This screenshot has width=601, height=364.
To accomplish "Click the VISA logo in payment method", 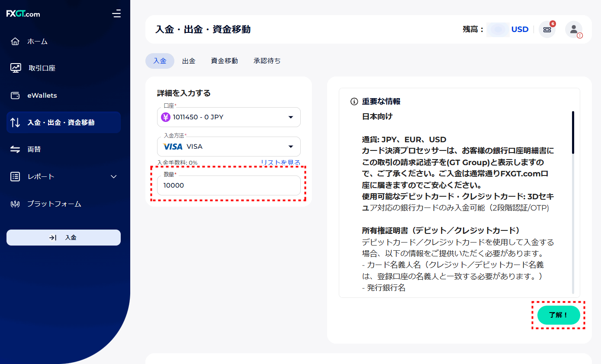I will point(173,147).
